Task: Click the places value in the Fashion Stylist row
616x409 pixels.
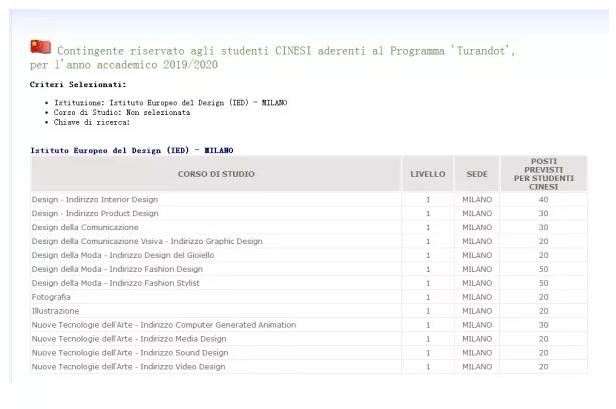Action: coord(543,283)
